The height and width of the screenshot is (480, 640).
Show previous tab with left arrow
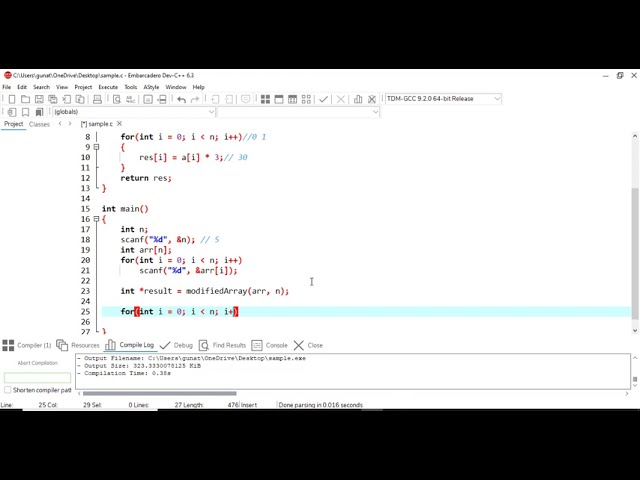tap(60, 123)
